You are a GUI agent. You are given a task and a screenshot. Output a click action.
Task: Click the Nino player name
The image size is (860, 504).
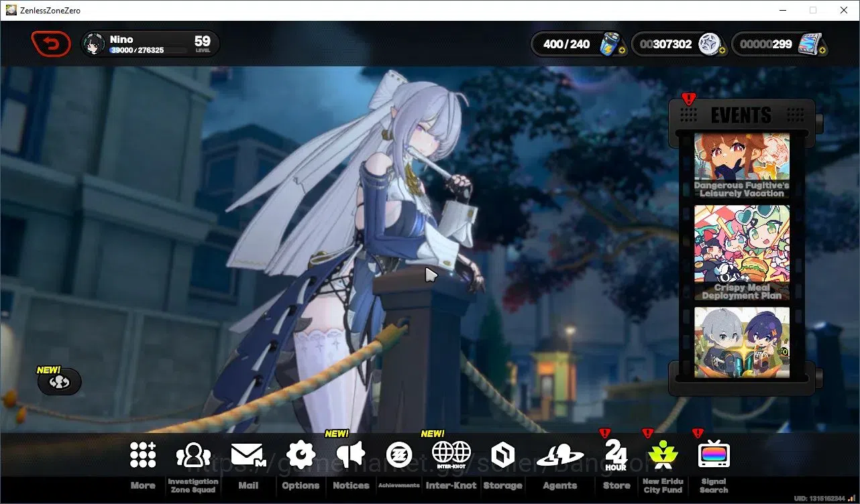click(121, 40)
